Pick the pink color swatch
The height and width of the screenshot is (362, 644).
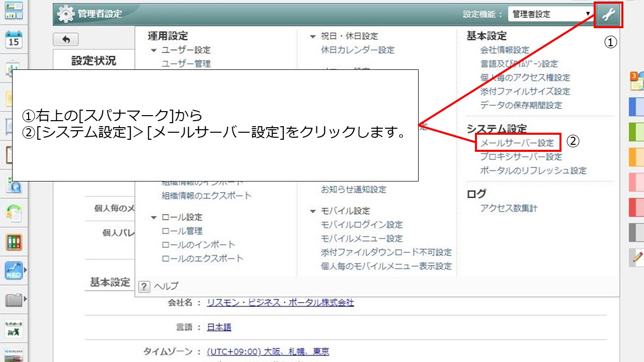tap(637, 182)
